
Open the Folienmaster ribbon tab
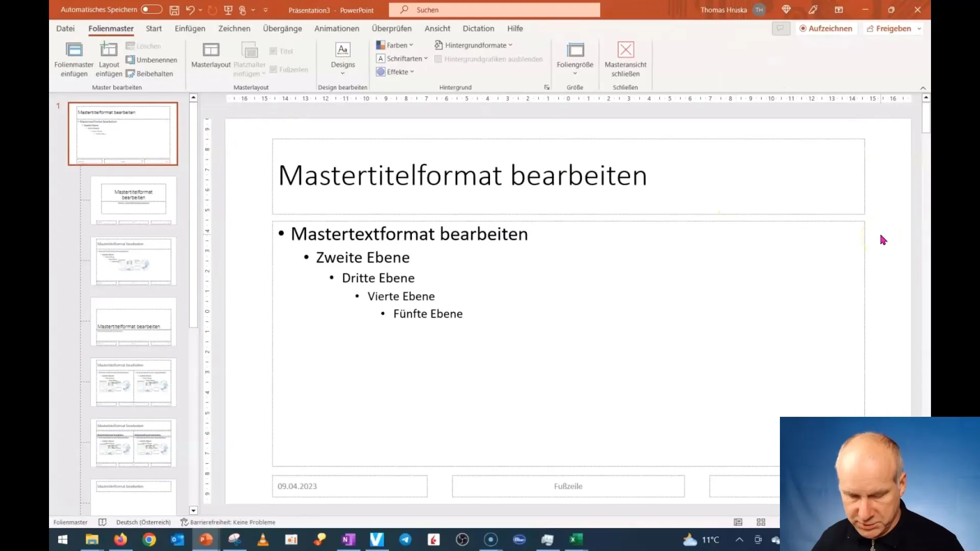111,28
